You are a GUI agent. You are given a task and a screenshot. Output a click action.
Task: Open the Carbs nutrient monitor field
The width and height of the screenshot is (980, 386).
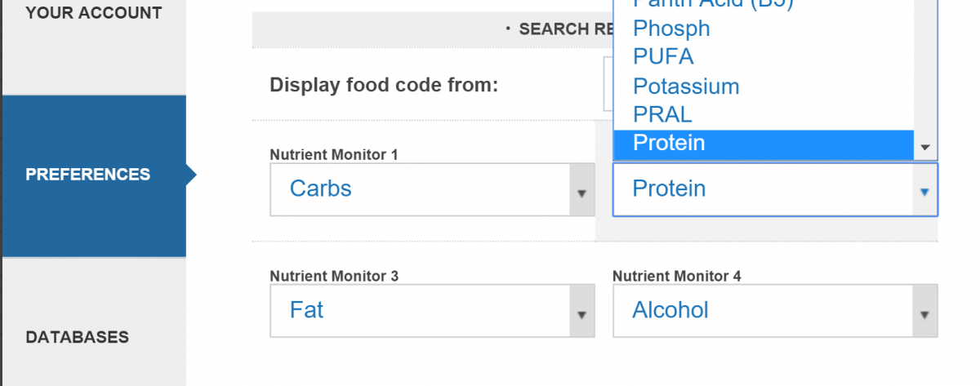tap(420, 189)
